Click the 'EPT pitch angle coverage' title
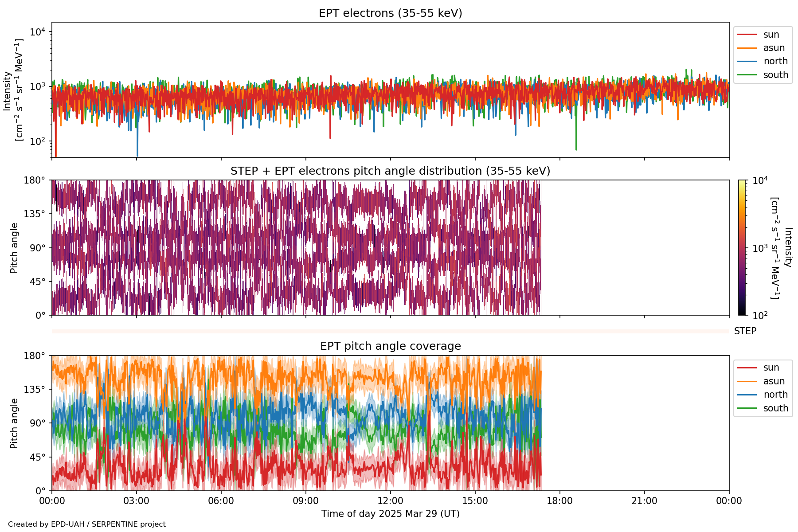 (x=390, y=346)
